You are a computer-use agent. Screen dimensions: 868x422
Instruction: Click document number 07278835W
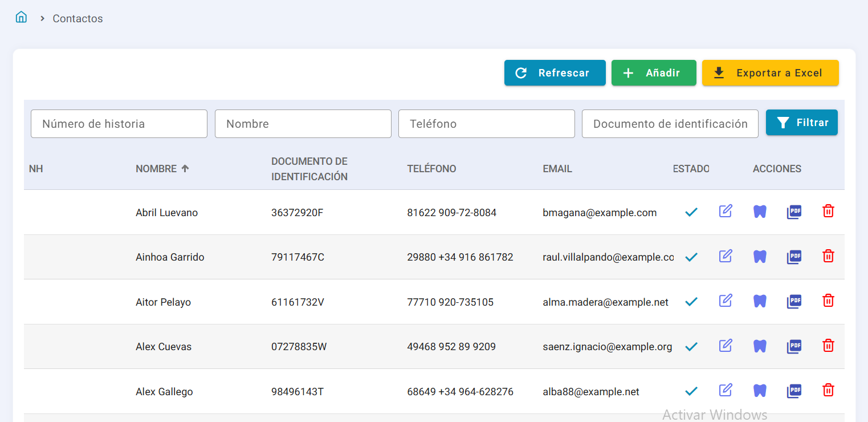tap(299, 347)
